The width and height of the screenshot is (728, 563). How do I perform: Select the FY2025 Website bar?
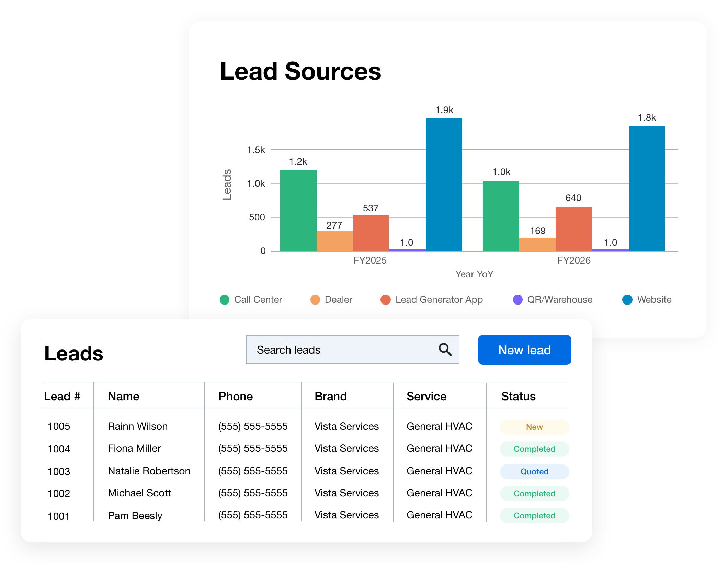click(x=444, y=185)
